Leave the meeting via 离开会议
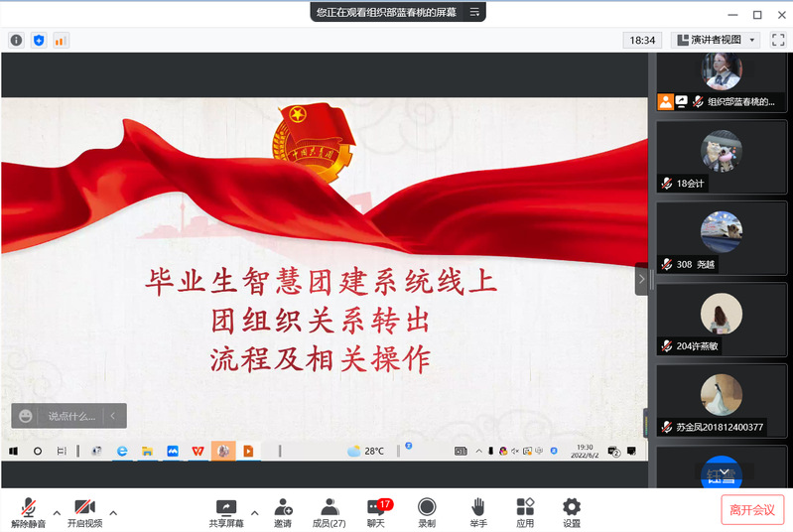Screen dimensions: 793x532 pos(752,510)
